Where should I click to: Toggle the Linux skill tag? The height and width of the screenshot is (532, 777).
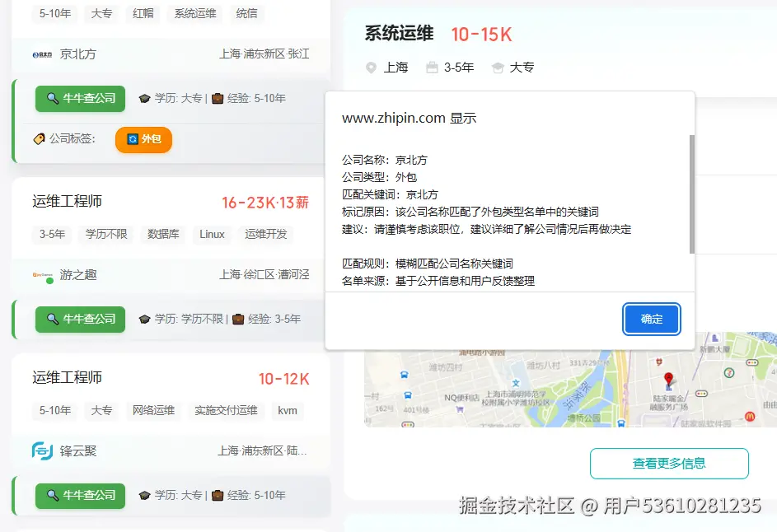[212, 234]
